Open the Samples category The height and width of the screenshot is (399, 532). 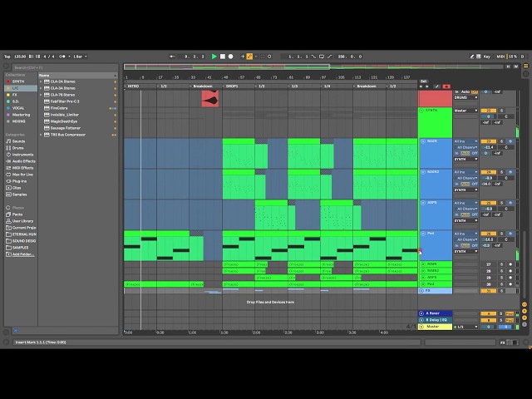pyautogui.click(x=19, y=195)
